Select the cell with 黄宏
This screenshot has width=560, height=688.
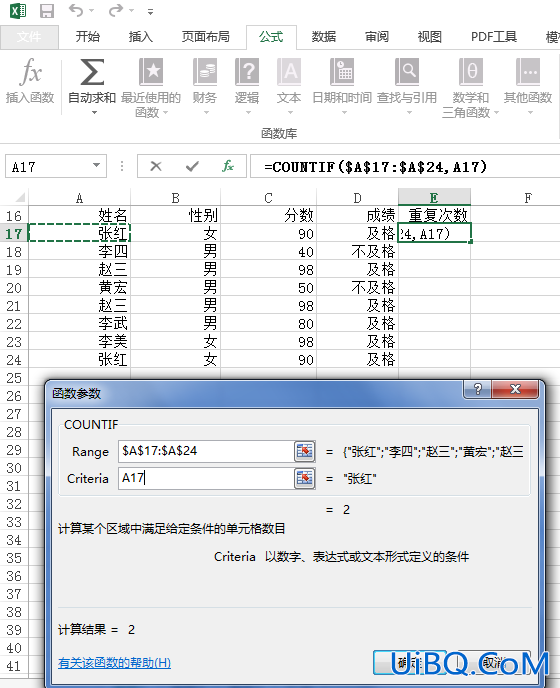click(79, 287)
